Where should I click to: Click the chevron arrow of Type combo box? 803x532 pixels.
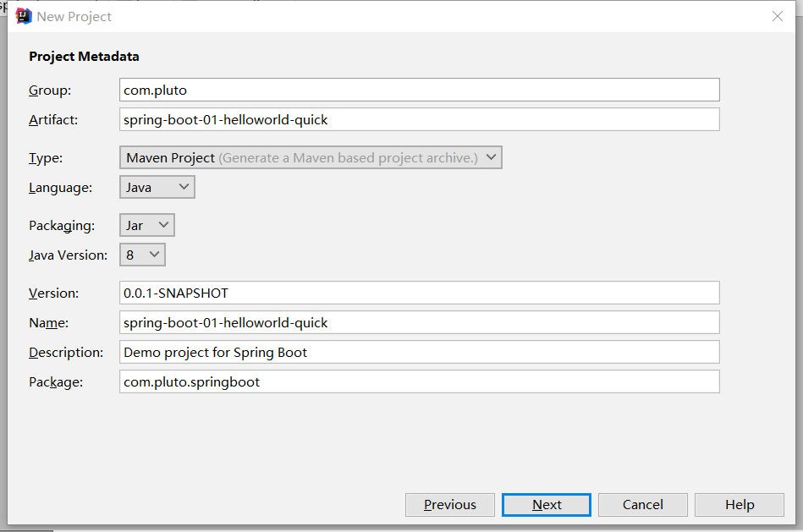coord(491,157)
